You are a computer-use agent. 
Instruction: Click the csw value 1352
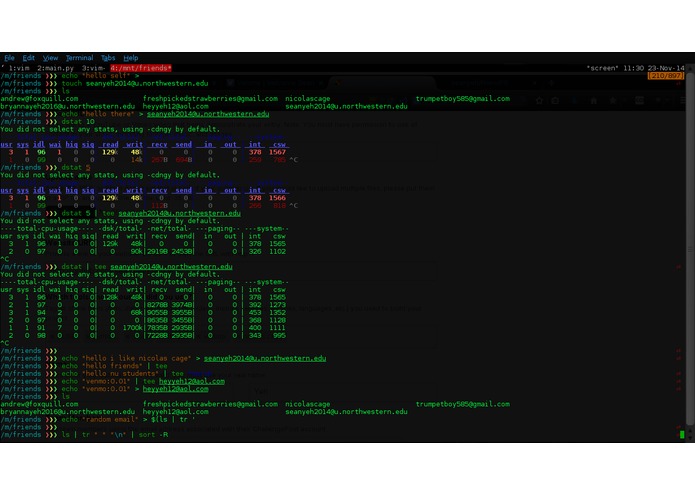(x=277, y=312)
